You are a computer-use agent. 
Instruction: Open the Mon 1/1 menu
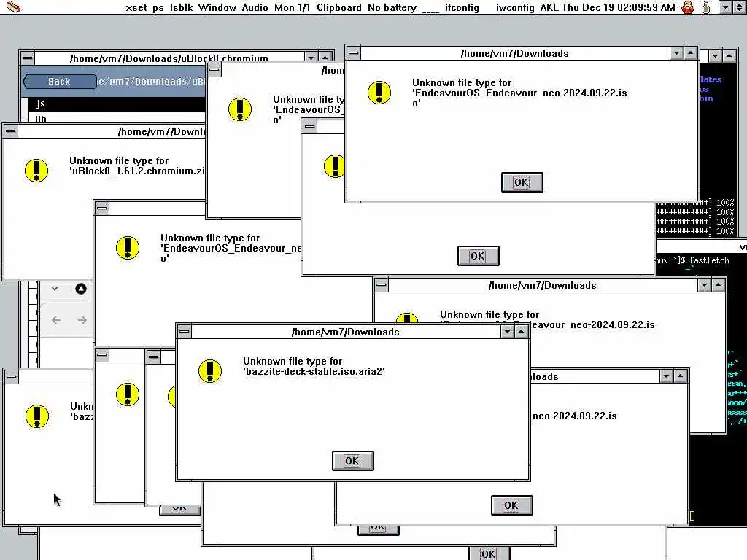(x=292, y=7)
